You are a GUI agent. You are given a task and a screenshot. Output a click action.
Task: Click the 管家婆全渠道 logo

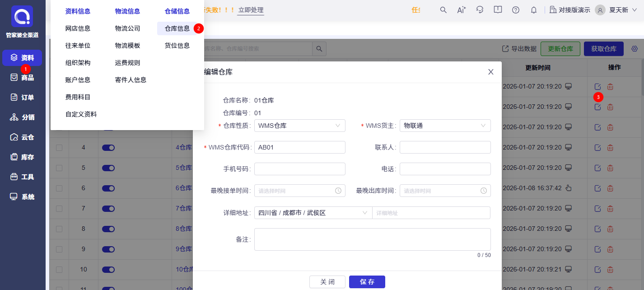22,17
